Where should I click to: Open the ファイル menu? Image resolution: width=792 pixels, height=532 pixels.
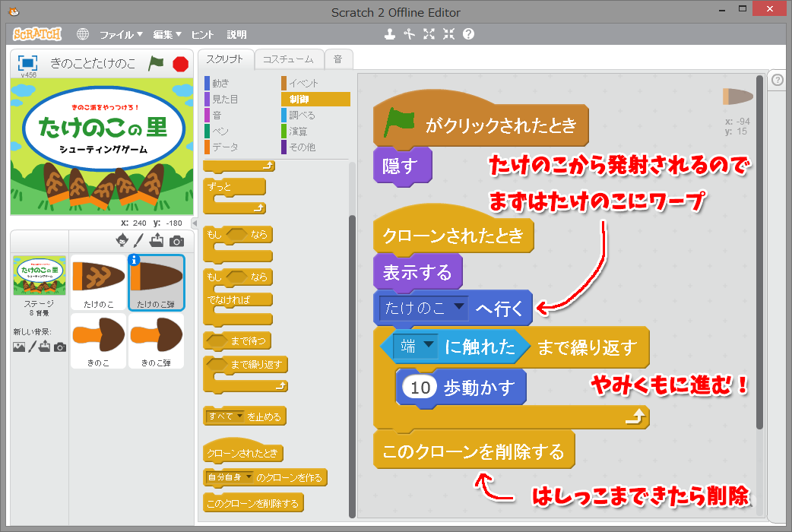121,34
